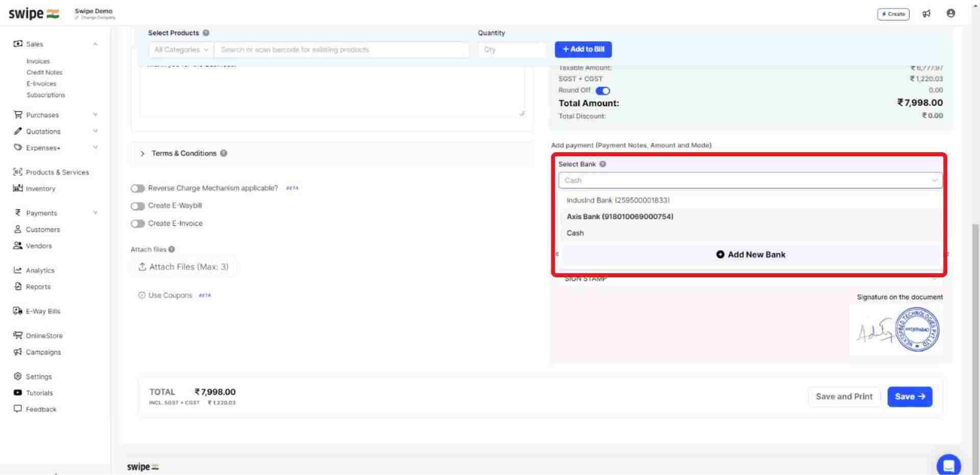
Task: Click the Create button in header
Action: point(893,14)
